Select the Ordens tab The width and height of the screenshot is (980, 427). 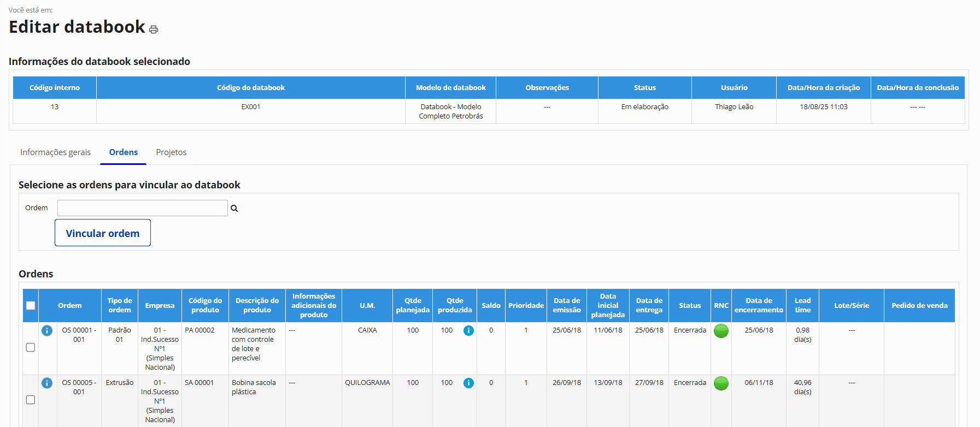[x=123, y=152]
